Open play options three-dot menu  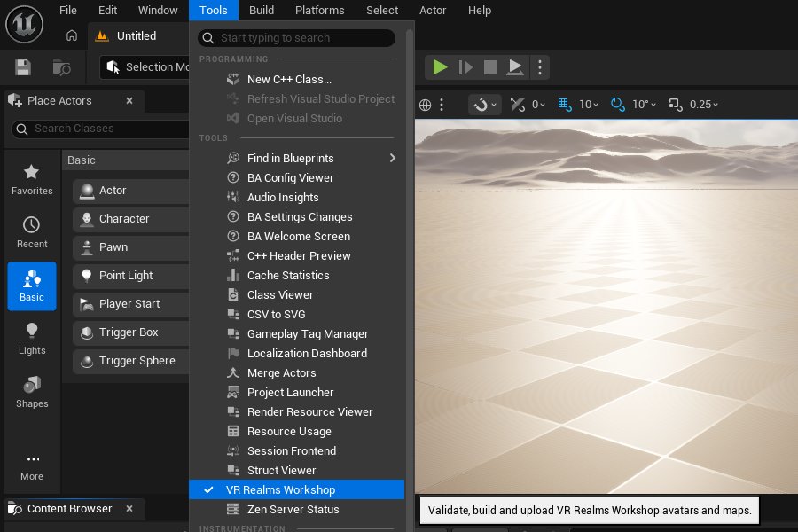click(540, 67)
